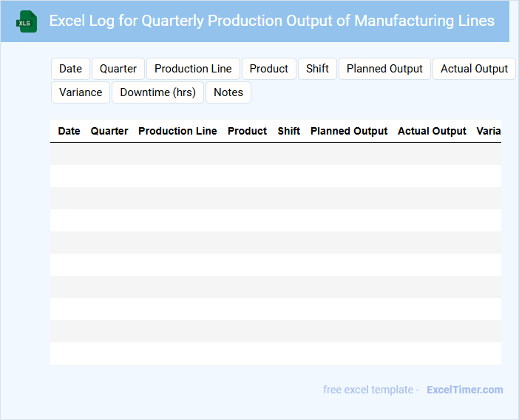Click the Actual Output column header

(x=432, y=131)
